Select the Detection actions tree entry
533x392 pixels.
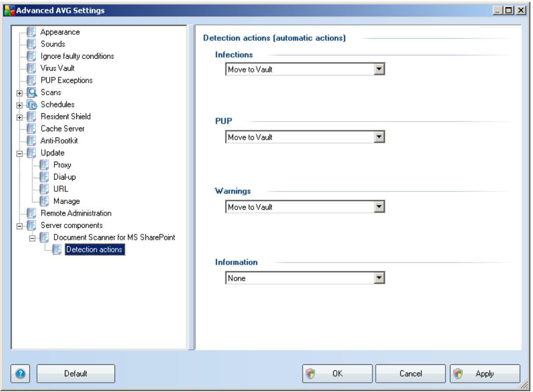(x=94, y=250)
